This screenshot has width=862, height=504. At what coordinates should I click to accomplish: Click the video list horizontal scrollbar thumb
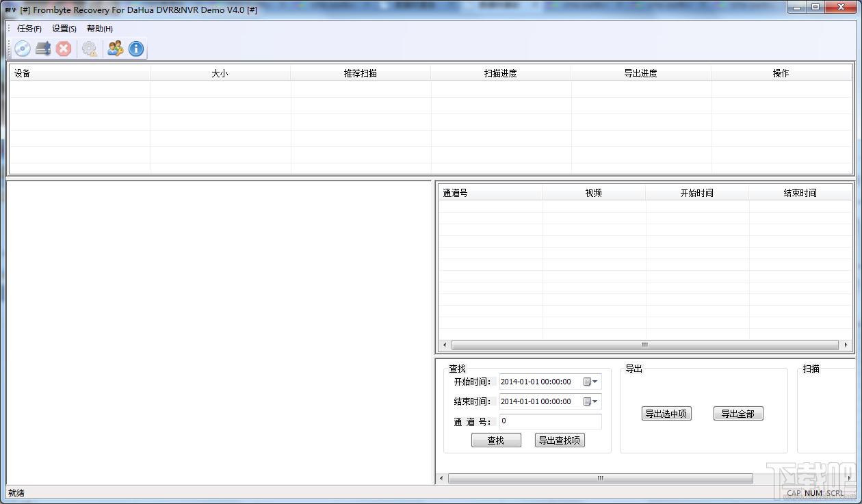click(x=644, y=345)
